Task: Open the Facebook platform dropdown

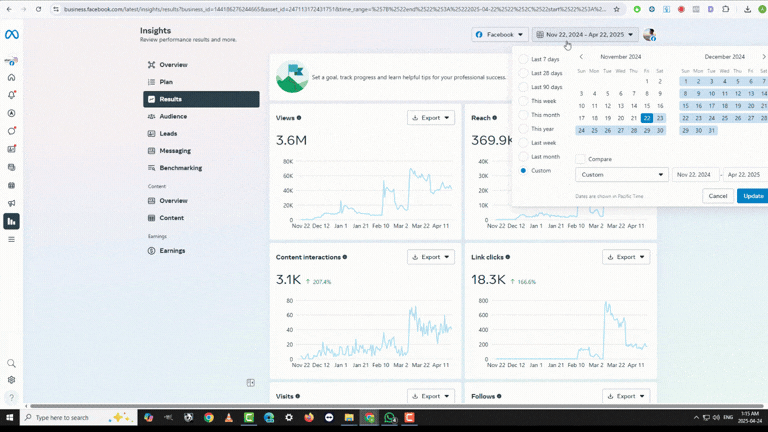Action: click(499, 34)
